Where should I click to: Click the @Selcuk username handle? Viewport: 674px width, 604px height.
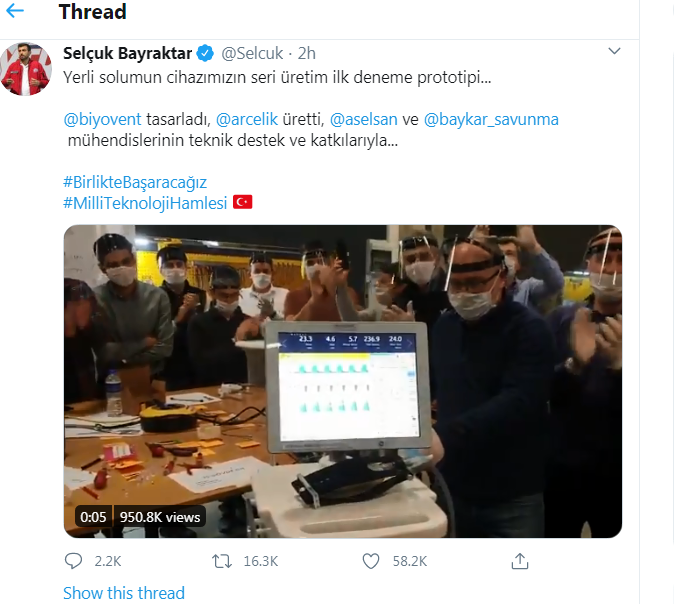pos(251,53)
